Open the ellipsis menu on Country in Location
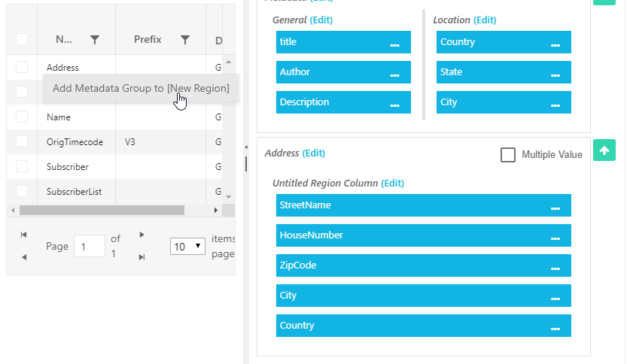The height and width of the screenshot is (364, 630). tap(555, 43)
